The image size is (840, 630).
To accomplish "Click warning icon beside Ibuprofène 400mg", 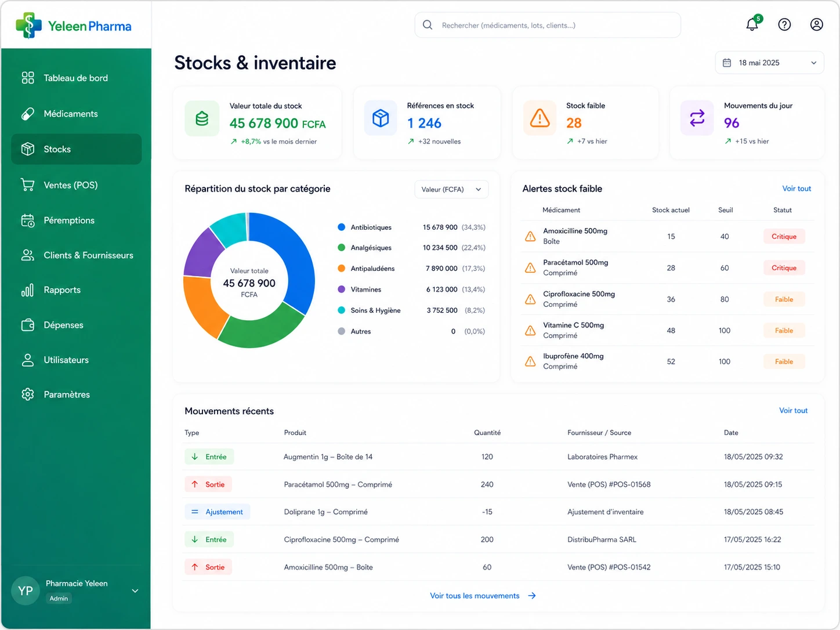I will coord(530,361).
